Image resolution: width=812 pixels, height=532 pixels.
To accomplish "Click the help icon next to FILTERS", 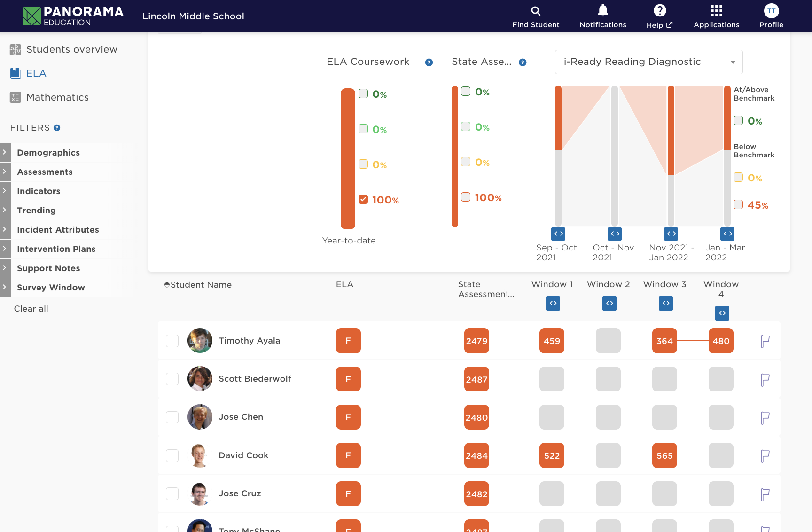I will 57,128.
